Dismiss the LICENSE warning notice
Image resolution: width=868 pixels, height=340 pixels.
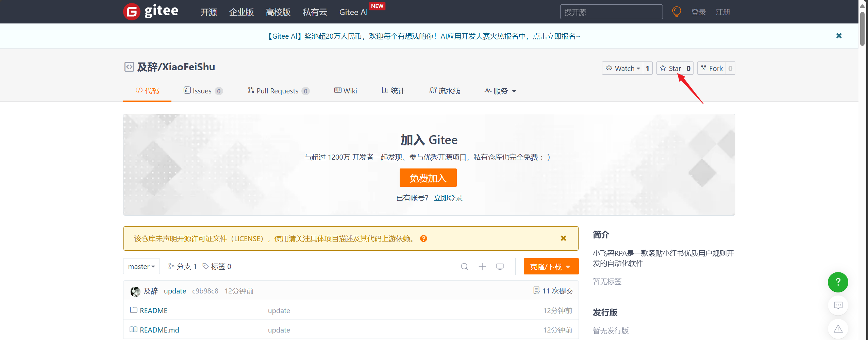pos(563,238)
